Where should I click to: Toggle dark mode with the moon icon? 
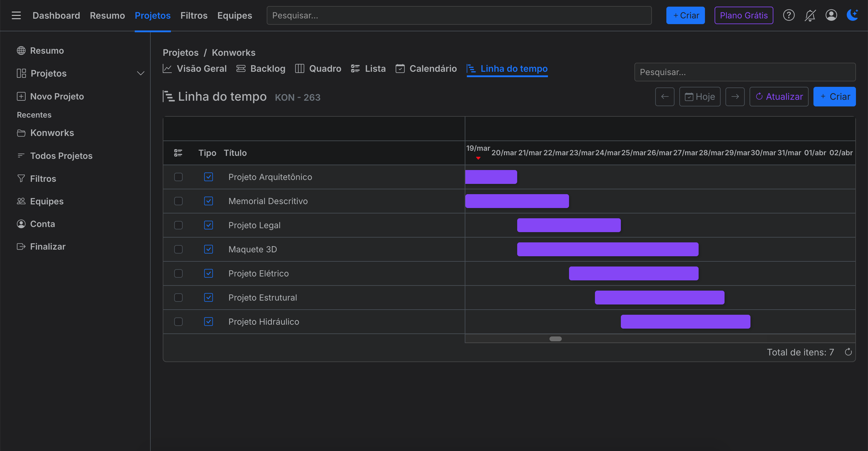[853, 15]
